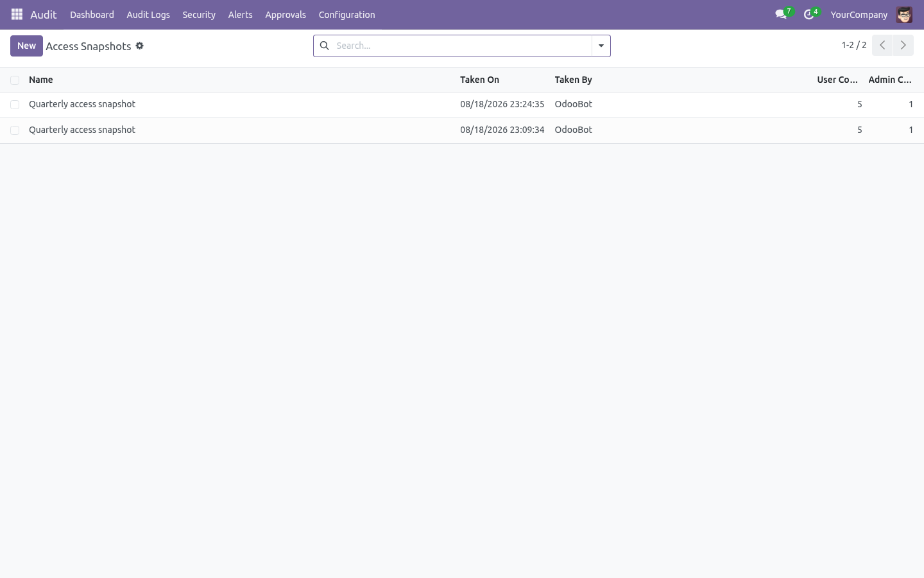Open the Dashboard menu
Image resolution: width=924 pixels, height=578 pixels.
coord(92,14)
